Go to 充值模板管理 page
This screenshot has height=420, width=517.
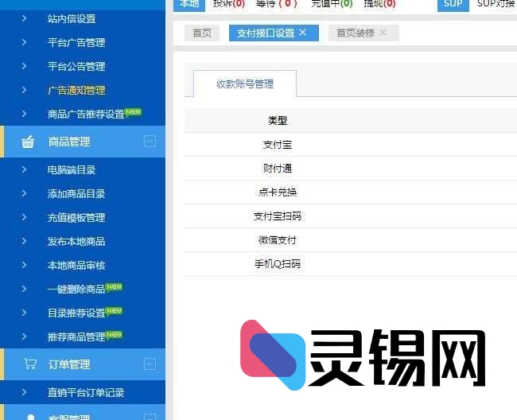point(76,217)
